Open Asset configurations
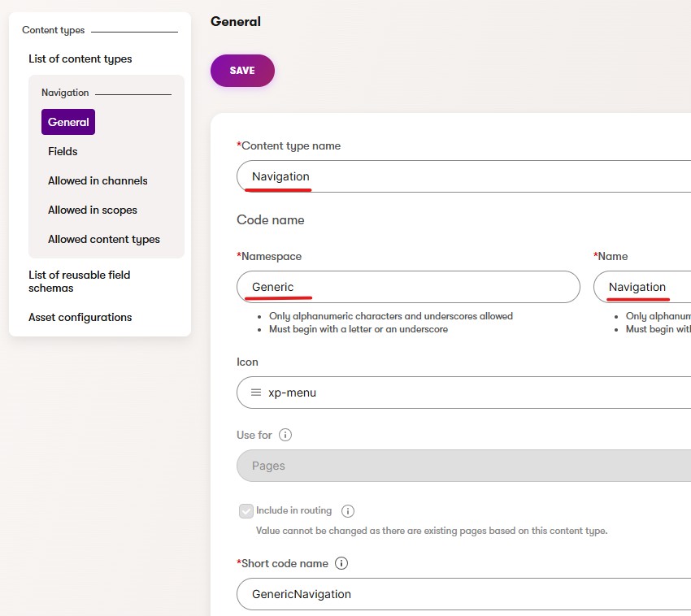 pos(80,317)
